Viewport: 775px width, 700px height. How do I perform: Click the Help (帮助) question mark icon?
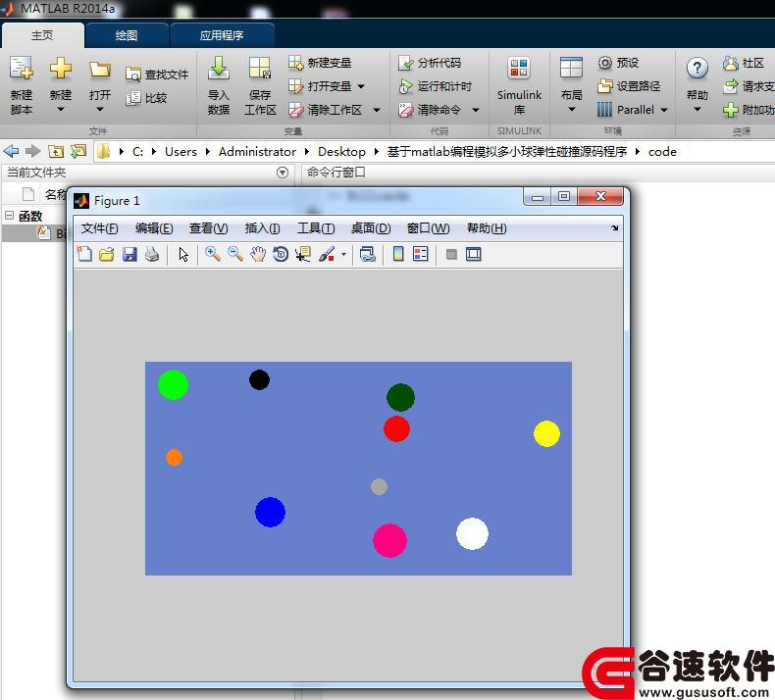(x=697, y=69)
